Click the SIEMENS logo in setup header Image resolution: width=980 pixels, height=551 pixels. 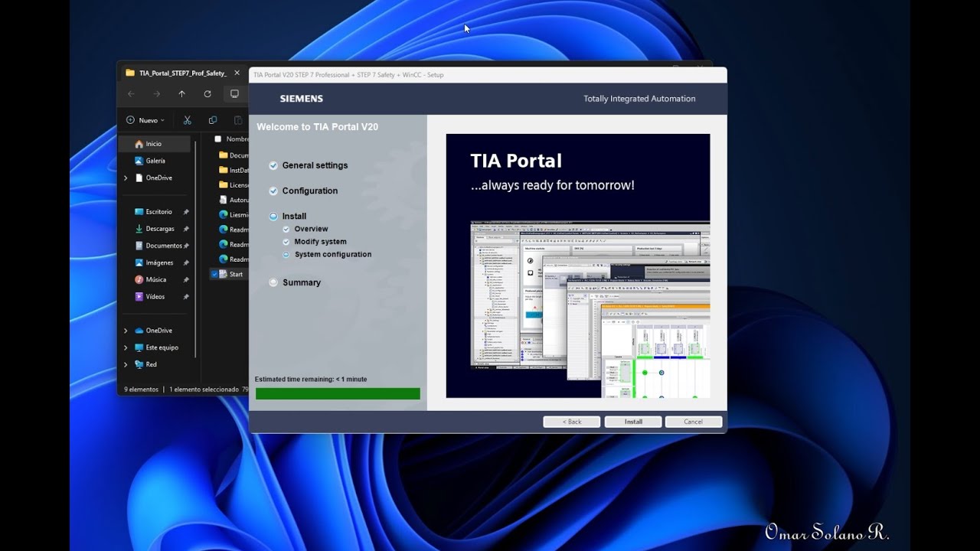tap(302, 99)
